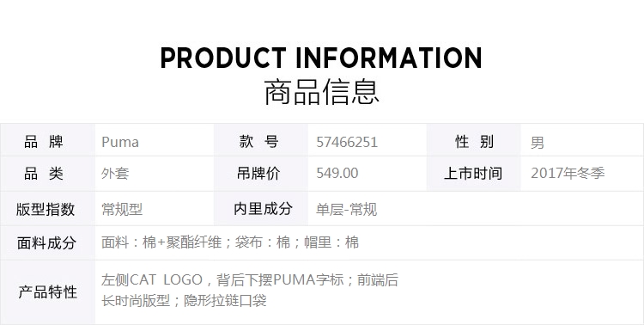Image resolution: width=644 pixels, height=325 pixels.
Task: Click the 产品特性 feature description text
Action: [x=250, y=290]
